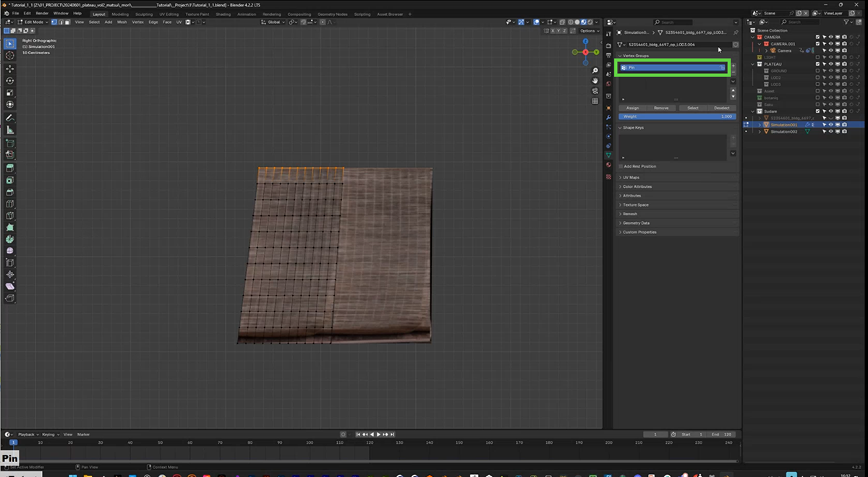Click the Deselect button
This screenshot has height=477, width=868.
coord(721,108)
